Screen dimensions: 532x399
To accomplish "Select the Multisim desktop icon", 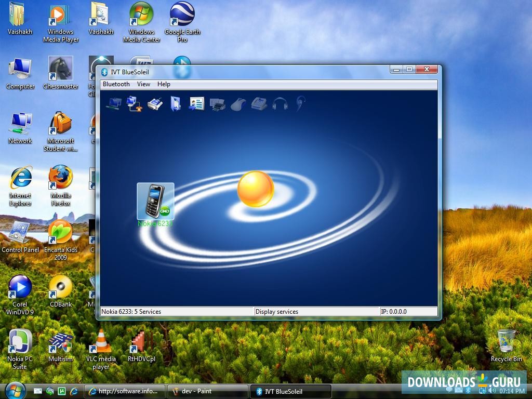I will 61,347.
